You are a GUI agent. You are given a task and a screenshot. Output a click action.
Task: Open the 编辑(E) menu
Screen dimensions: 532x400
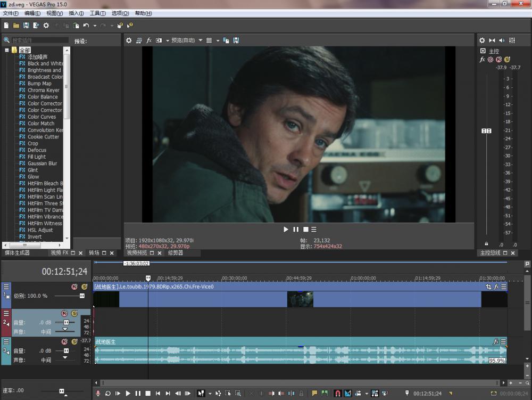tap(32, 13)
